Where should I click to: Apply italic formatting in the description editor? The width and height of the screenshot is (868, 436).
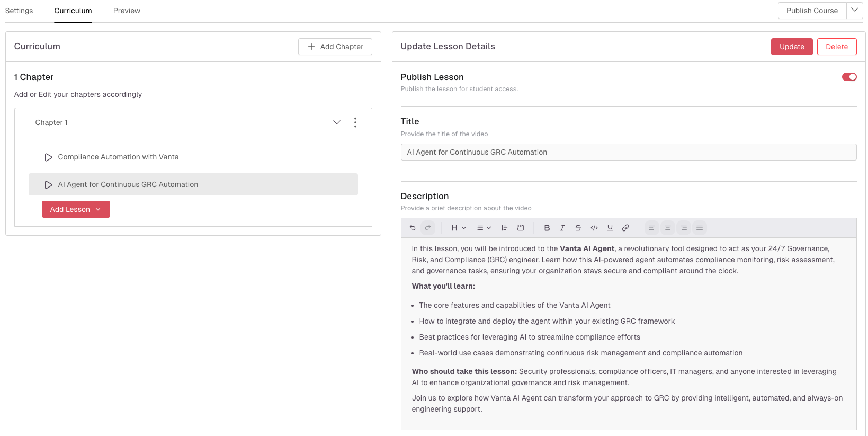(562, 228)
